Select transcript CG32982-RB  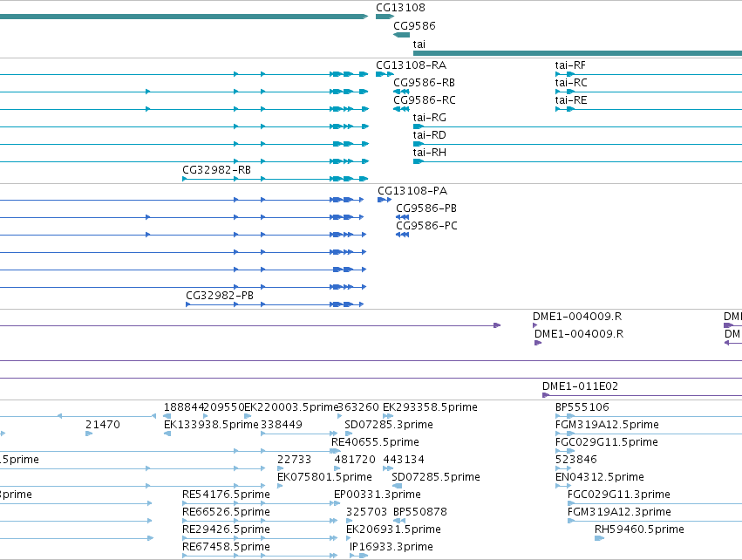click(216, 169)
